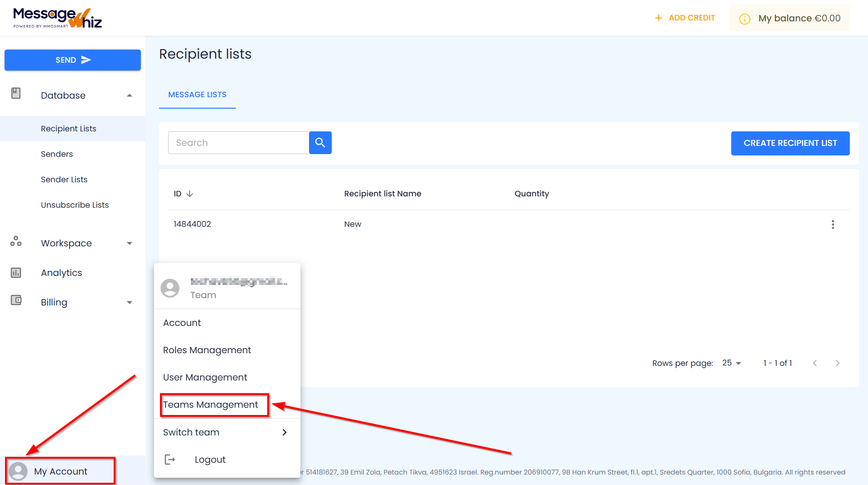868x485 pixels.
Task: Click the info icon next to My balance
Action: (744, 18)
